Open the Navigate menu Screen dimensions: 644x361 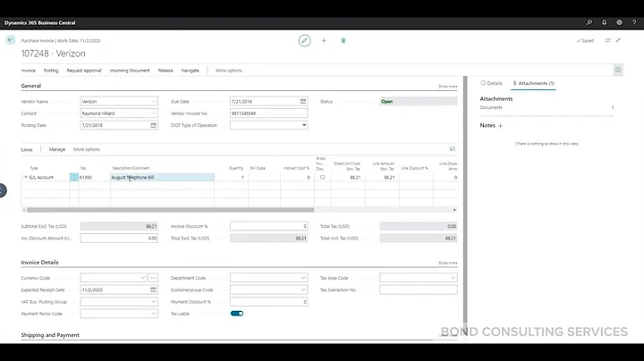click(191, 71)
